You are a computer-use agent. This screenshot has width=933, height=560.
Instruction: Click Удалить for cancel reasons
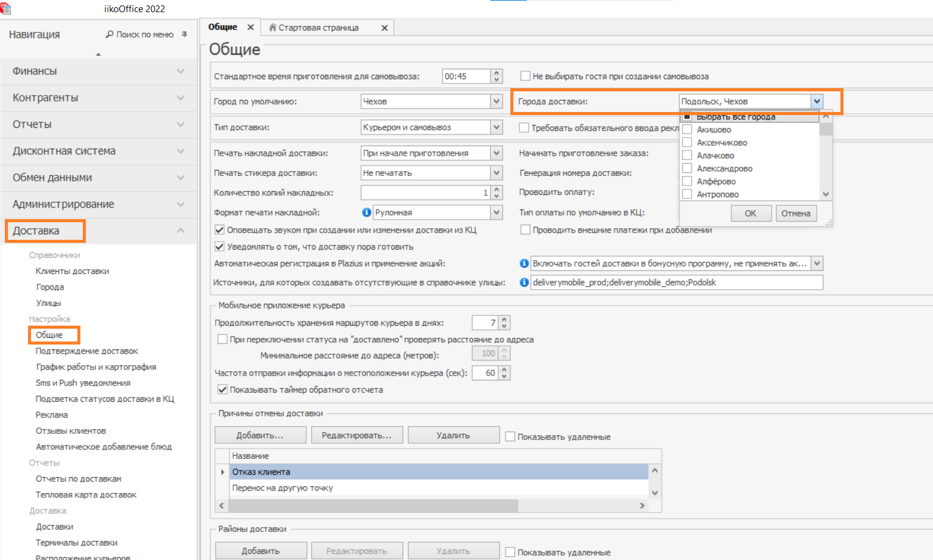pyautogui.click(x=453, y=435)
